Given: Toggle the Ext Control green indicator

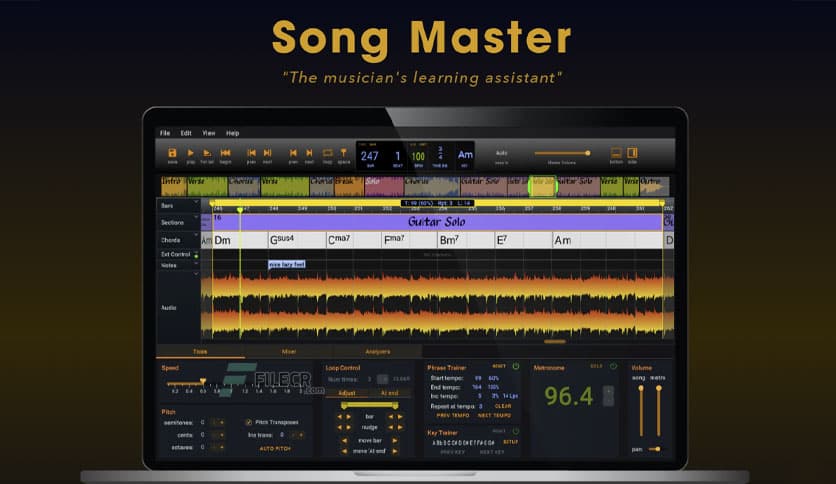Looking at the screenshot, I should (x=196, y=256).
